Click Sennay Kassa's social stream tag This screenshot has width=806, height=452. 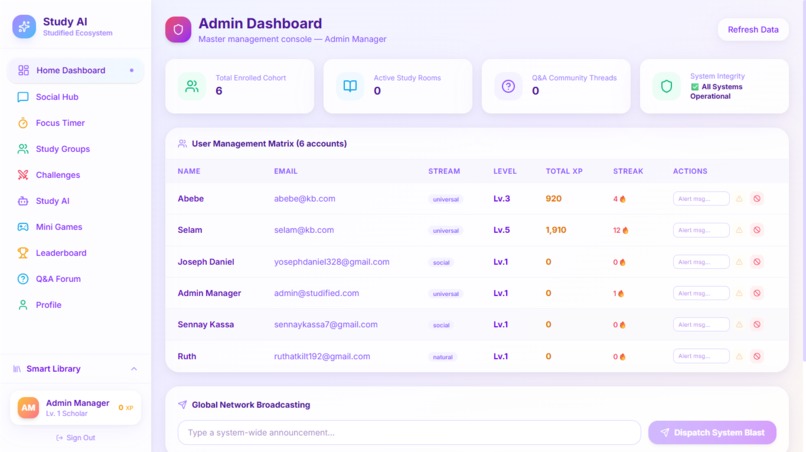point(441,325)
